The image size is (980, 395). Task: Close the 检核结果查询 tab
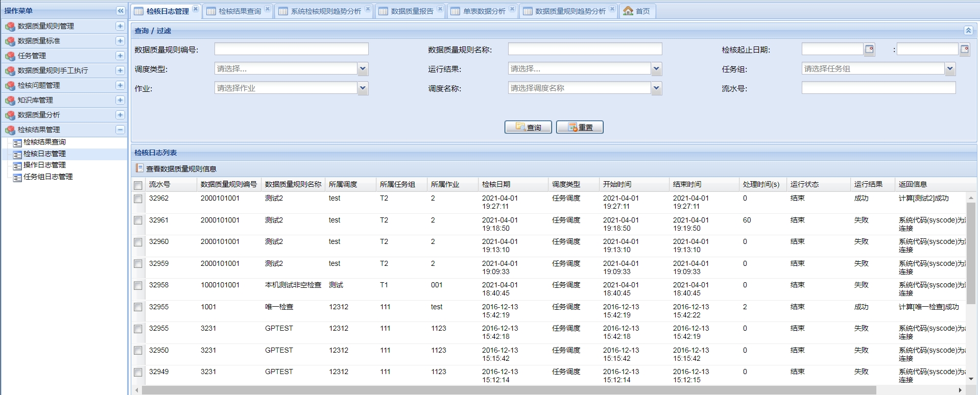pyautogui.click(x=268, y=9)
